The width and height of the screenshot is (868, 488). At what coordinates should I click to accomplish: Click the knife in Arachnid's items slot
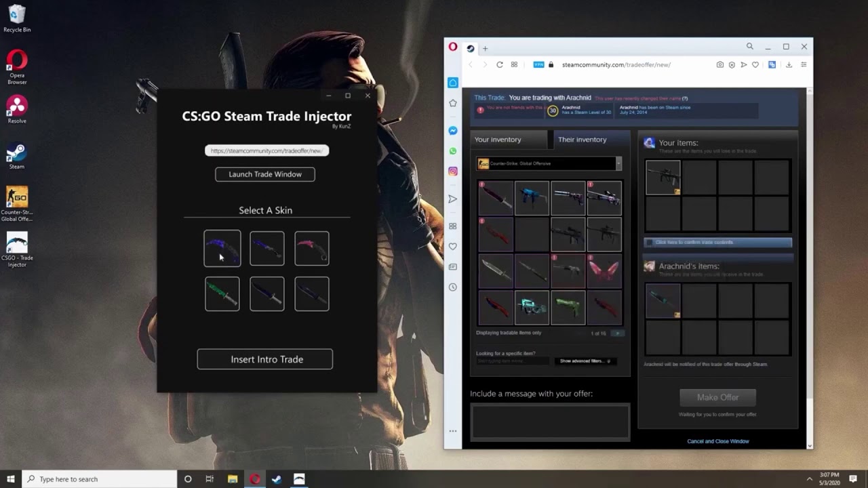click(663, 301)
